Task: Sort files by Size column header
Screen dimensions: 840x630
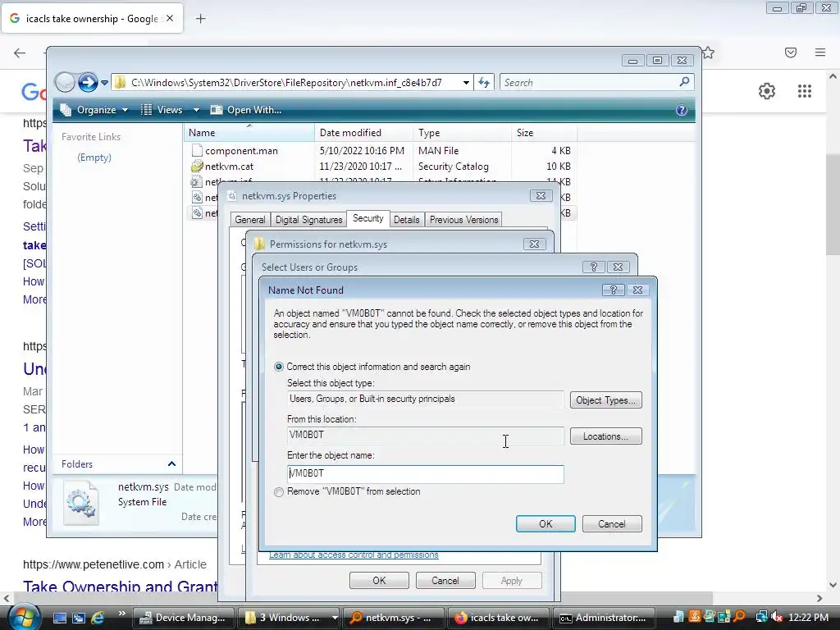Action: tap(545, 133)
